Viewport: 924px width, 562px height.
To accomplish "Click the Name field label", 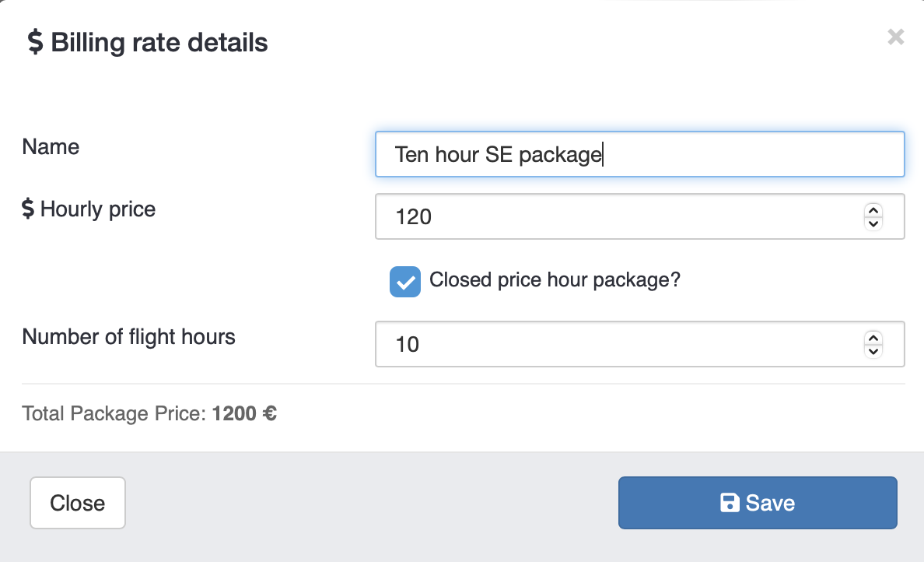I will (51, 146).
